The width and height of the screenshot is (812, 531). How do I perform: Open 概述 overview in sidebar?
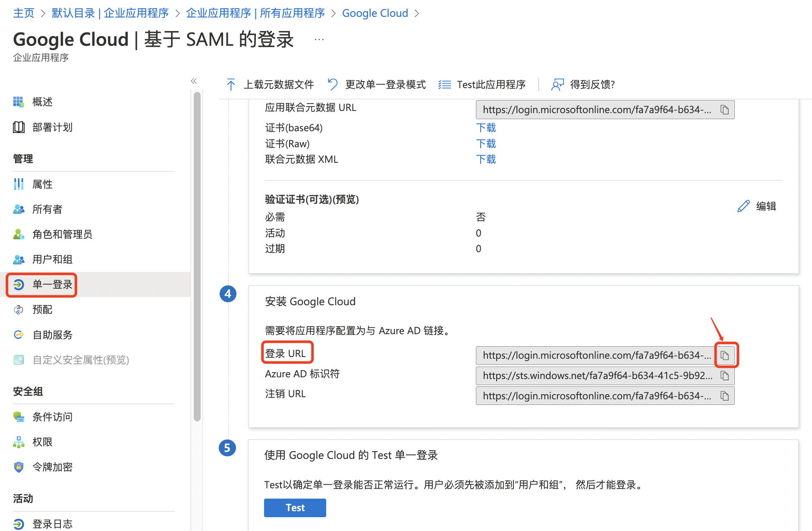pos(42,102)
